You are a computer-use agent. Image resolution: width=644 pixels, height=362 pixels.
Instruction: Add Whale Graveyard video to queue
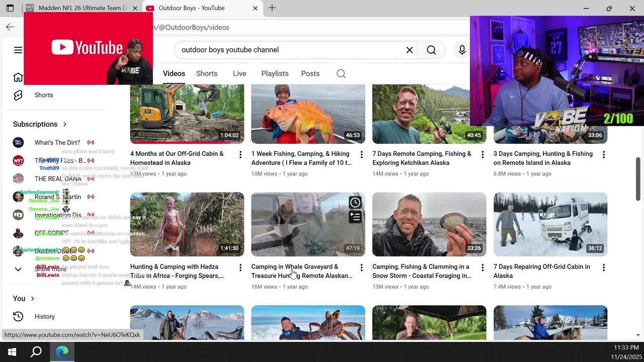[x=355, y=217]
